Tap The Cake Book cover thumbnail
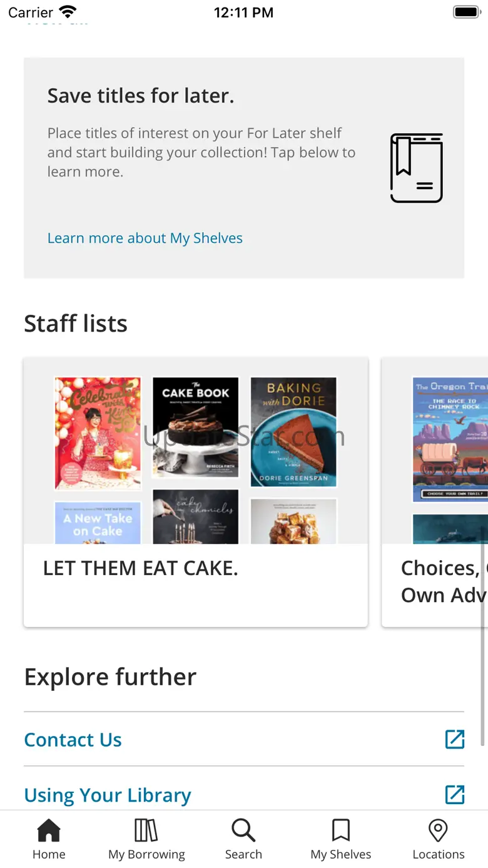Viewport: 488px width, 868px height. [x=195, y=427]
